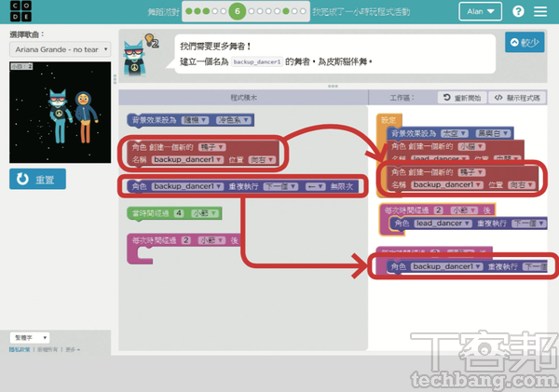This screenshot has height=392, width=559.
Task: Open the 黑與白 dropdown in workspace
Action: tap(493, 134)
